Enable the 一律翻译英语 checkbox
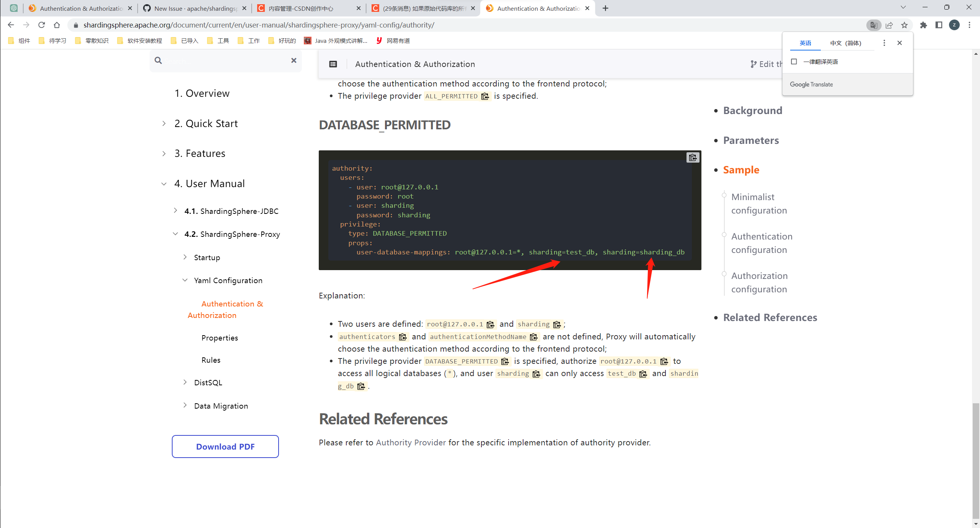 (x=794, y=61)
